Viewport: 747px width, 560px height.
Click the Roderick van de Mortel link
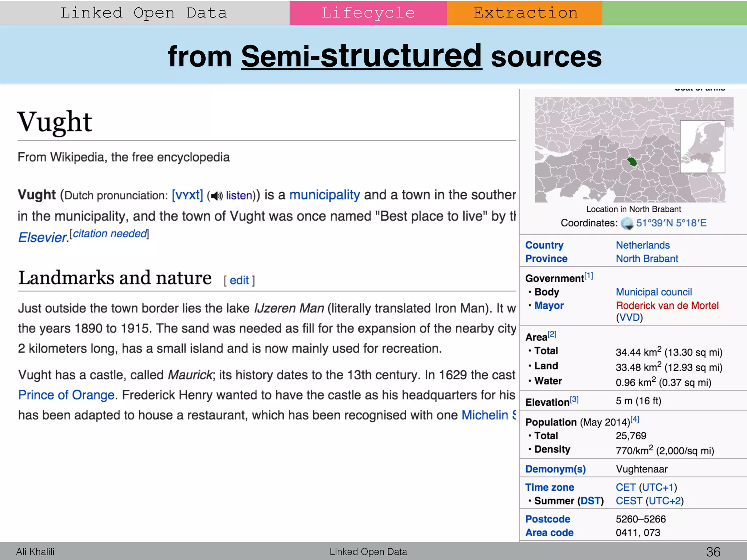coord(667,306)
